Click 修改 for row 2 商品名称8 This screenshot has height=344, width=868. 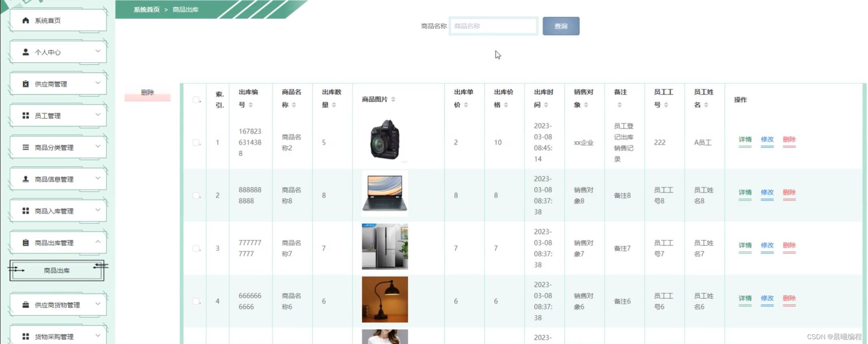click(x=767, y=192)
